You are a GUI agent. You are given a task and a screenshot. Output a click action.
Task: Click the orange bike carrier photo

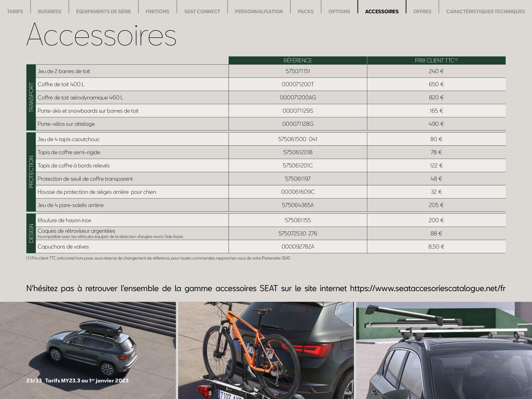point(266,350)
